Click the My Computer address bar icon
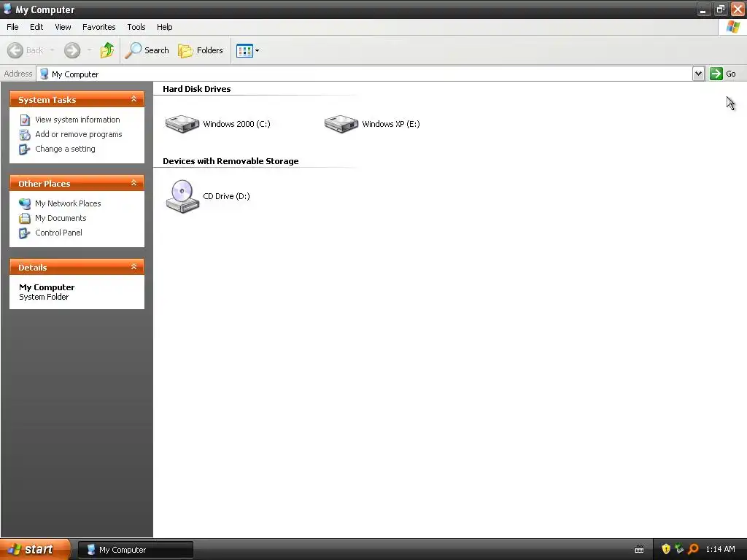747x560 pixels. (x=44, y=74)
